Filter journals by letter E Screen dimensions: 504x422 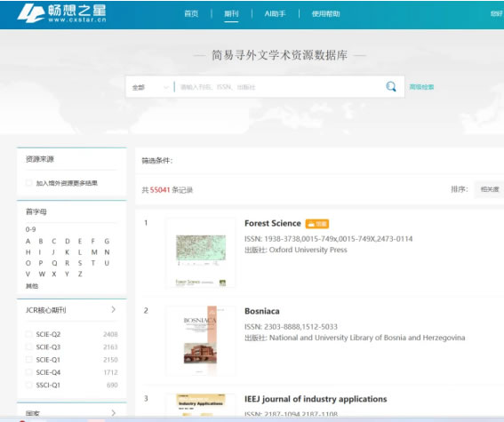(x=80, y=241)
